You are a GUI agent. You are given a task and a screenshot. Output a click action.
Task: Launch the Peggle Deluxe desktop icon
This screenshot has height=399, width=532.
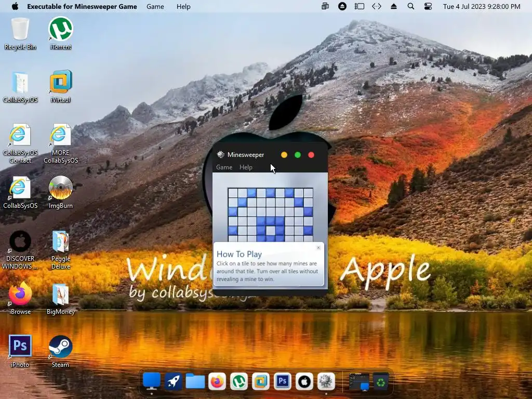tap(60, 250)
